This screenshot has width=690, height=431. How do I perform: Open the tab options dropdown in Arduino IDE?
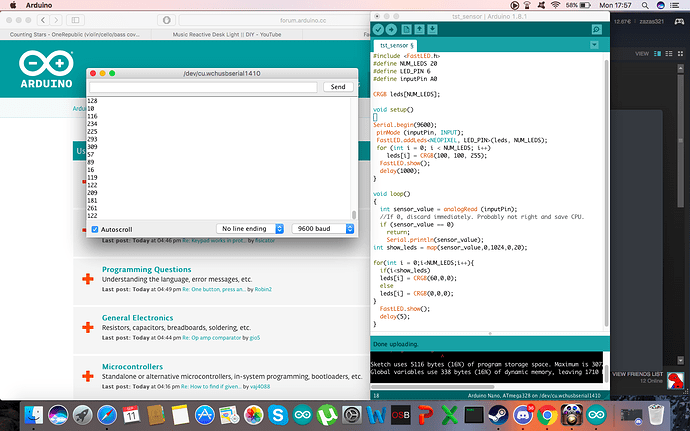point(594,44)
